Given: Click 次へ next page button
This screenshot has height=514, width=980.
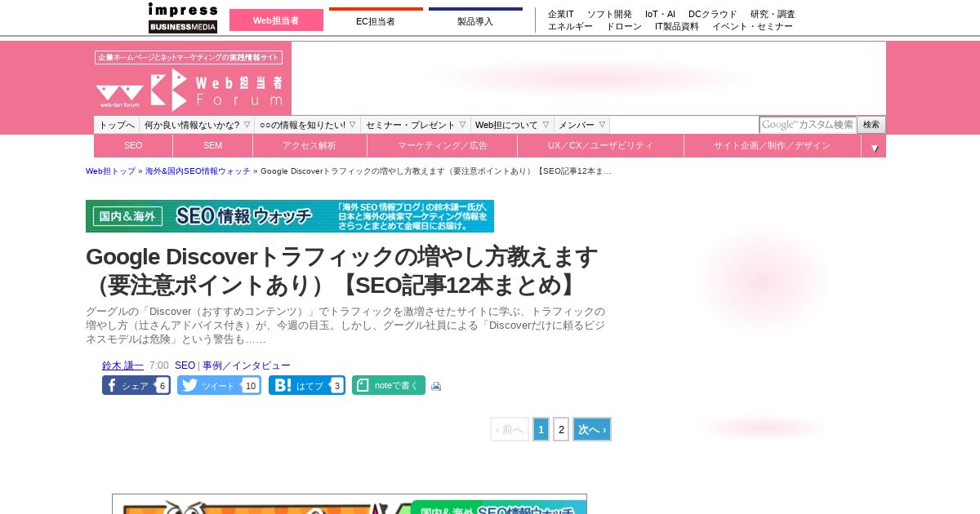Looking at the screenshot, I should (x=592, y=429).
